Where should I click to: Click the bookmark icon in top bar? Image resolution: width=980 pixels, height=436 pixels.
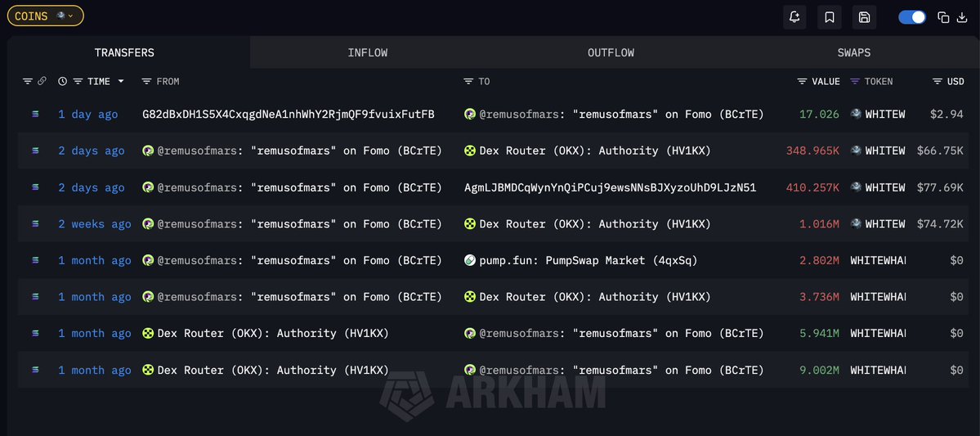coord(829,17)
